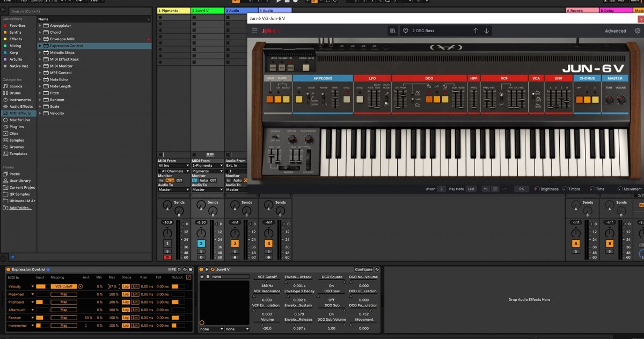This screenshot has height=339, width=644.
Task: Adjust VCF Cutoff slider on Jun-6 V device
Action: click(x=267, y=281)
